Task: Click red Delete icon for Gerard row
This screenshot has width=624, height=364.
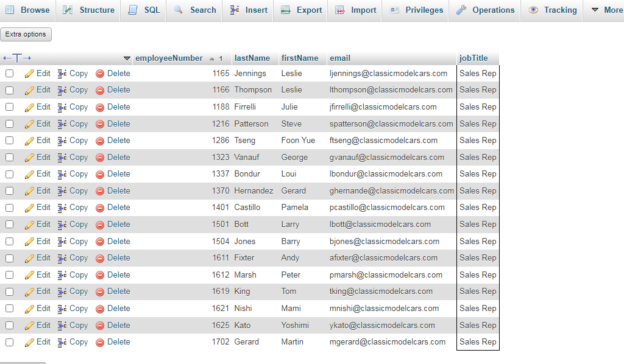Action: (100, 342)
